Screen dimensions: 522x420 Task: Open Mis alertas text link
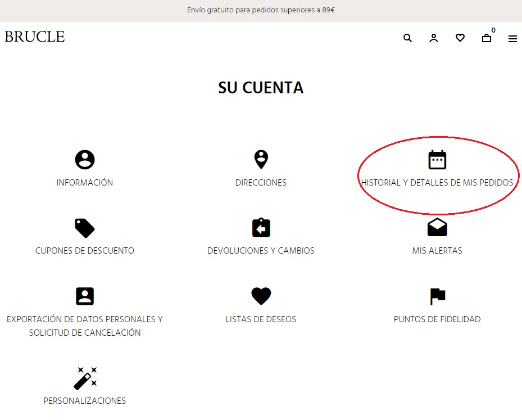[437, 251]
